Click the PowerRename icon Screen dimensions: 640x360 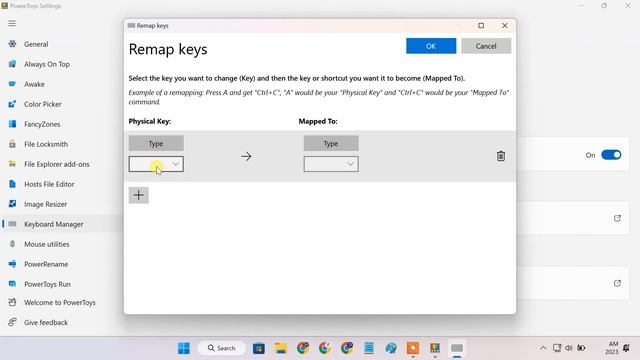12,264
